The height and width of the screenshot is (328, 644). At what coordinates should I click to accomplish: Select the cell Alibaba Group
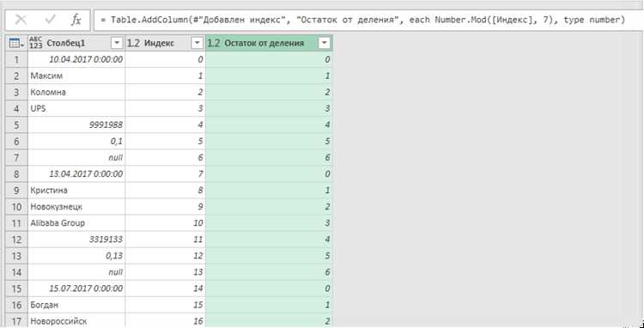pyautogui.click(x=76, y=223)
